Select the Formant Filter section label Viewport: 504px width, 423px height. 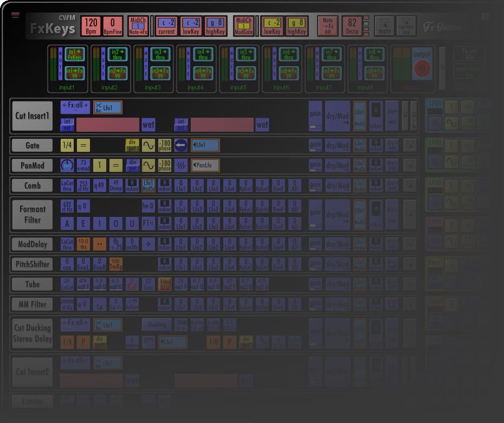(33, 215)
